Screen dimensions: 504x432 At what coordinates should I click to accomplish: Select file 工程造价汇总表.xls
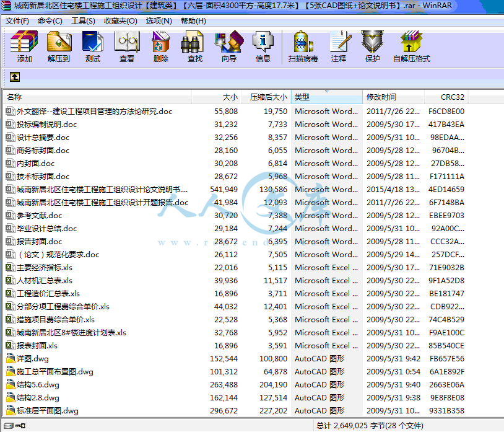pos(48,293)
